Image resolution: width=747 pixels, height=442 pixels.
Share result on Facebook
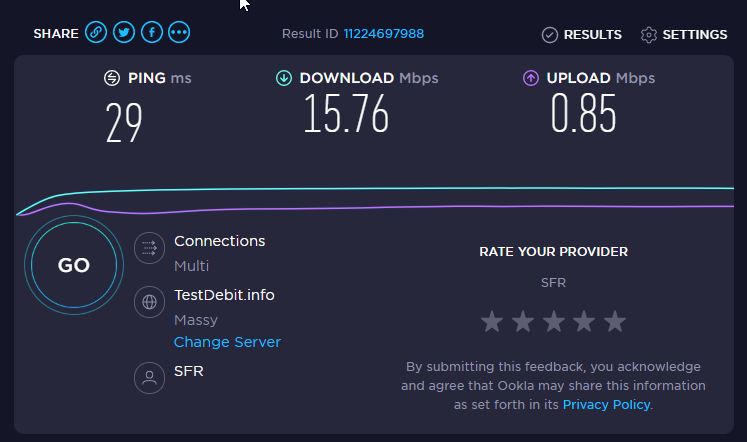[152, 33]
